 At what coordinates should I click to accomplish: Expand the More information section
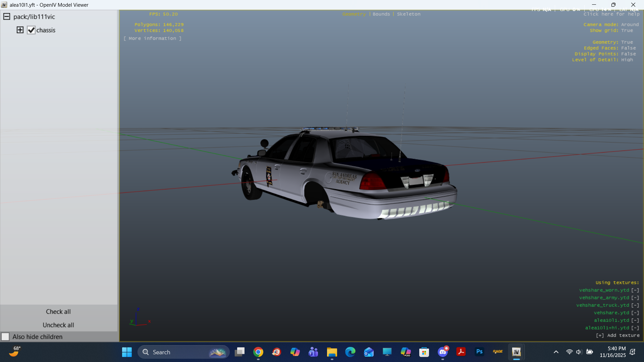152,39
